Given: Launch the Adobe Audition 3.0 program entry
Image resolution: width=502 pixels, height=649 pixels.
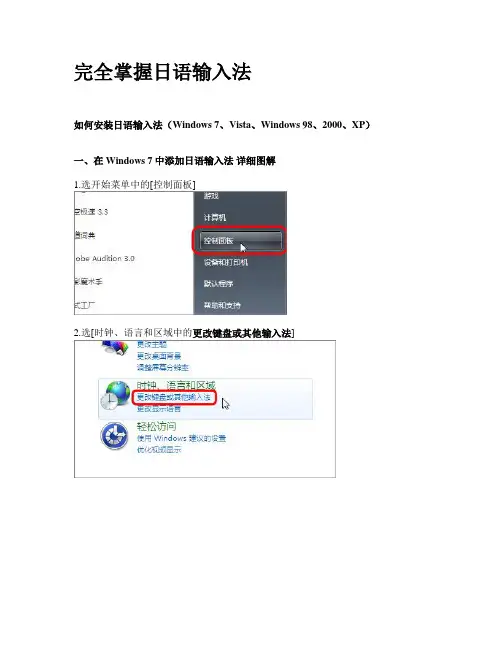Looking at the screenshot, I should click(x=105, y=258).
